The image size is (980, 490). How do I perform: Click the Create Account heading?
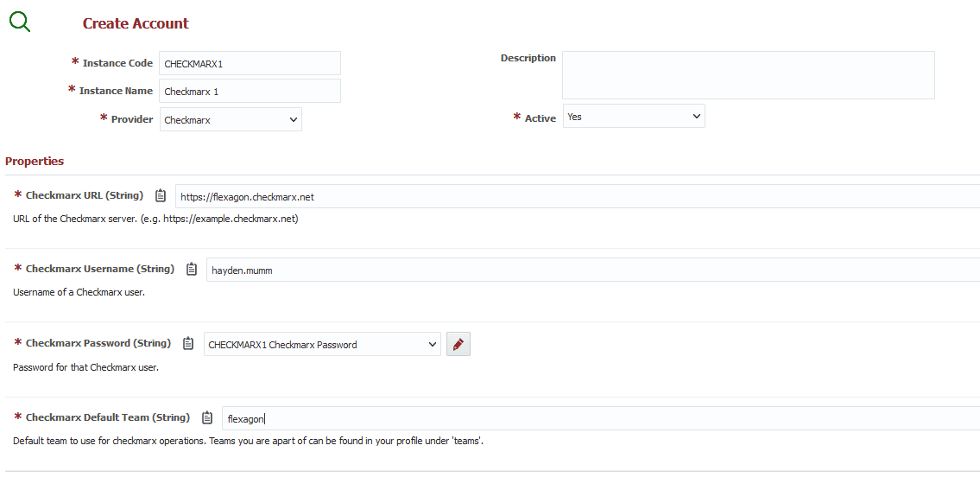tap(136, 23)
